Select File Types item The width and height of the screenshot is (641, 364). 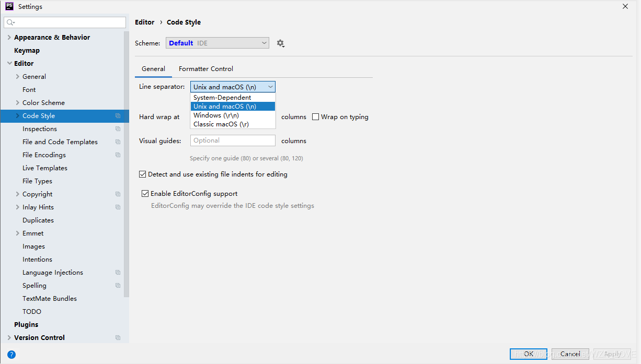[37, 181]
